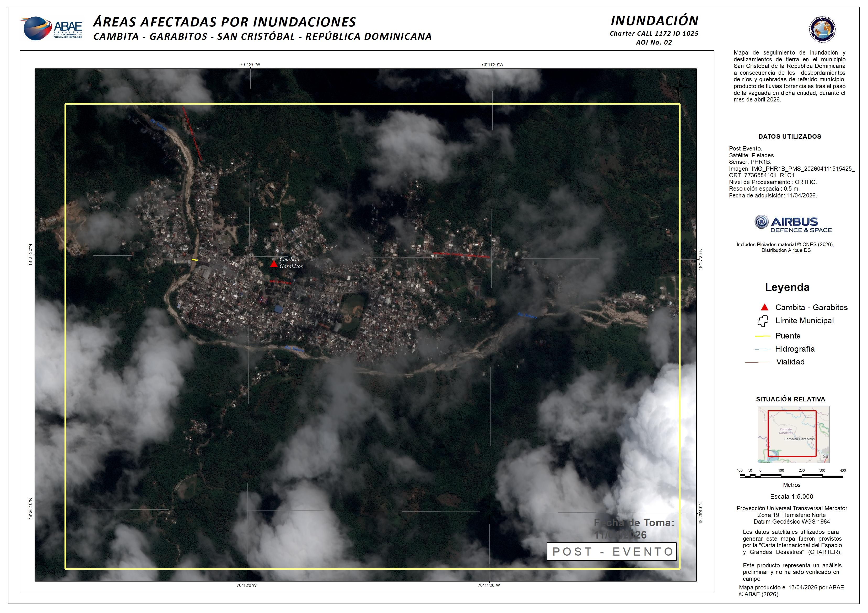
Task: Click the Leyenda heading
Action: click(x=787, y=287)
